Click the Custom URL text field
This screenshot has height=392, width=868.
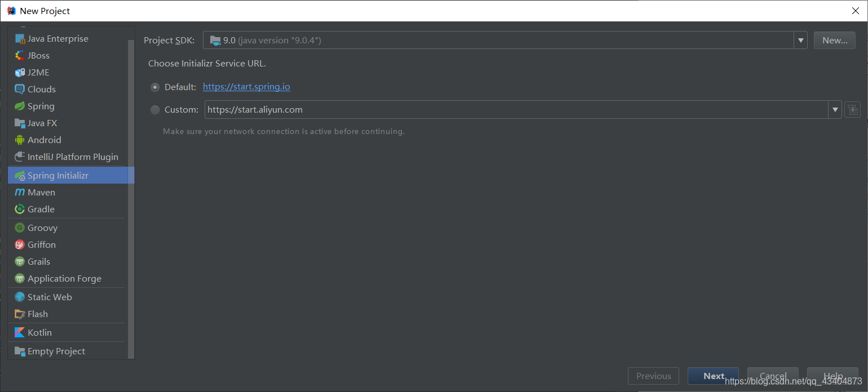tap(516, 110)
